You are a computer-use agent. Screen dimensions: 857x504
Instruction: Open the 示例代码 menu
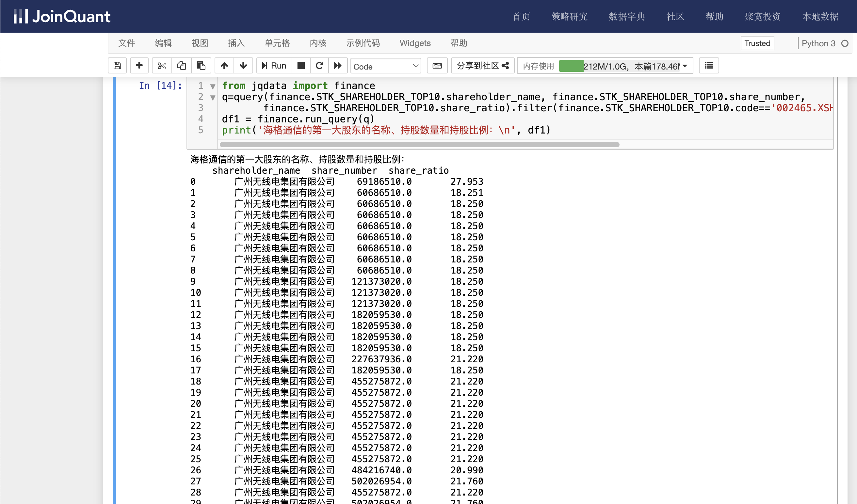point(363,43)
